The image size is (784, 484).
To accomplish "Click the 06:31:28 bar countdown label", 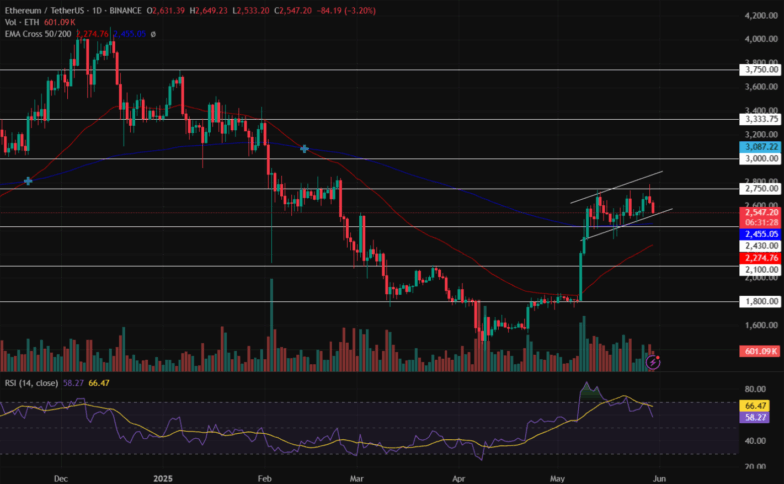I will 760,222.
